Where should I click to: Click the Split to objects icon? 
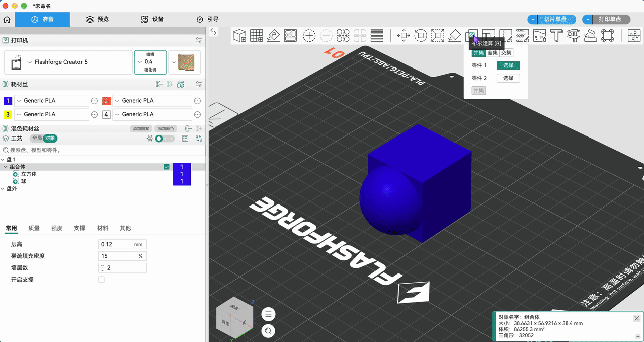tap(343, 35)
